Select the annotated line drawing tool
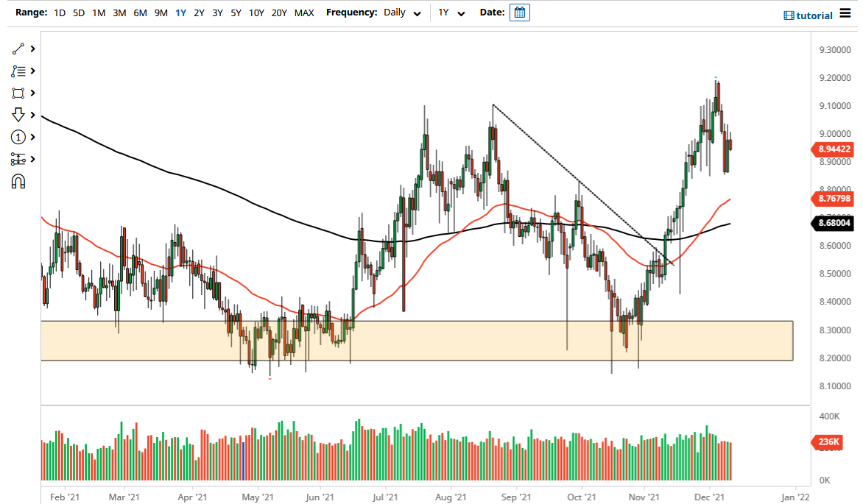 [x=18, y=71]
